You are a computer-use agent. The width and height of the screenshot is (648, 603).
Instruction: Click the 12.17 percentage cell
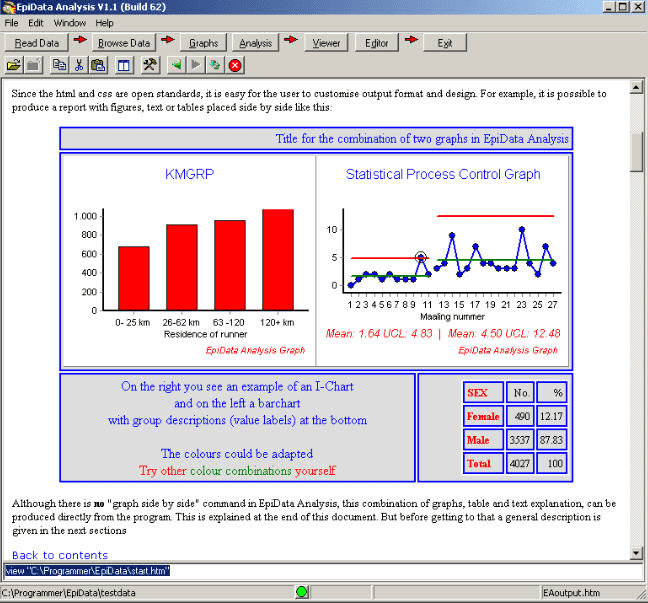551,416
